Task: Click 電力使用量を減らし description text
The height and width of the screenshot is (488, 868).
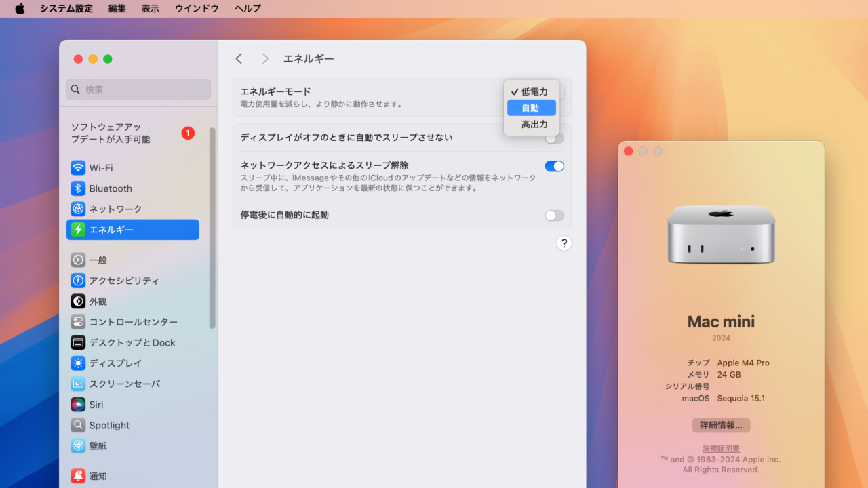Action: (x=322, y=104)
